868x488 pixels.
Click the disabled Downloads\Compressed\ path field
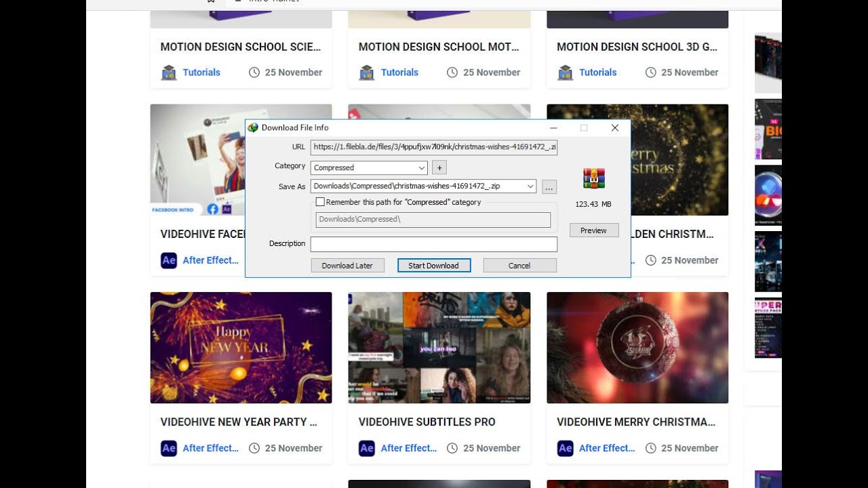click(x=433, y=220)
